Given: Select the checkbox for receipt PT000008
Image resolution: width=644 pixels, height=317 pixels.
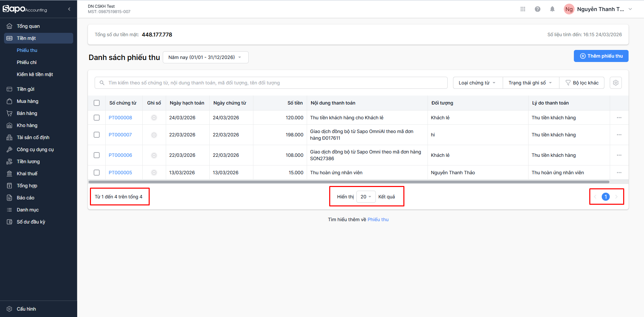Looking at the screenshot, I should pos(97,118).
